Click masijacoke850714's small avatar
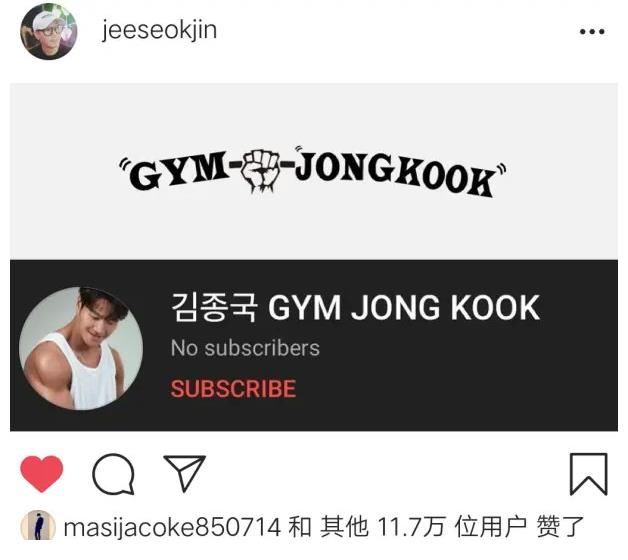The width and height of the screenshot is (628, 560). (x=38, y=526)
